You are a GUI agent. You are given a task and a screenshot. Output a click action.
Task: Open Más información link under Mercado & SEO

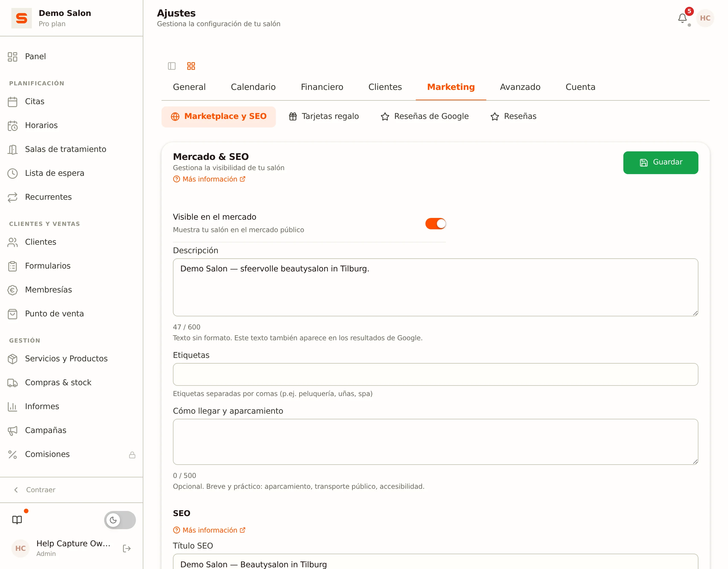point(209,179)
